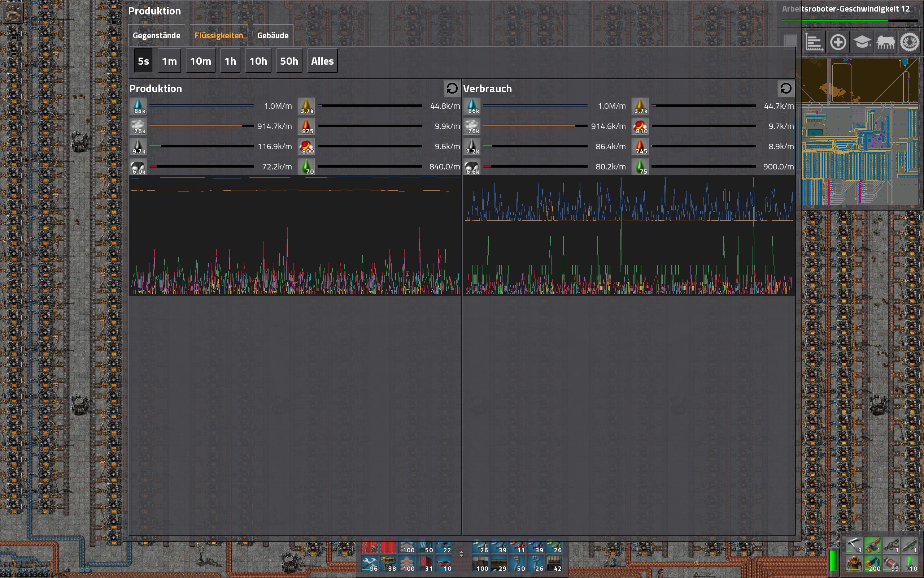The width and height of the screenshot is (924, 578).
Task: Select the 50h time range
Action: (x=289, y=61)
